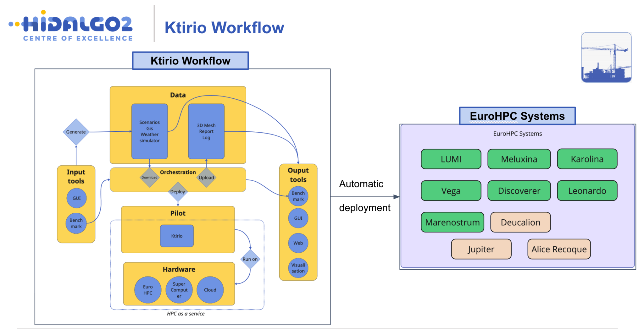The height and width of the screenshot is (329, 644).
Task: Click the Data section heading
Action: click(x=178, y=95)
